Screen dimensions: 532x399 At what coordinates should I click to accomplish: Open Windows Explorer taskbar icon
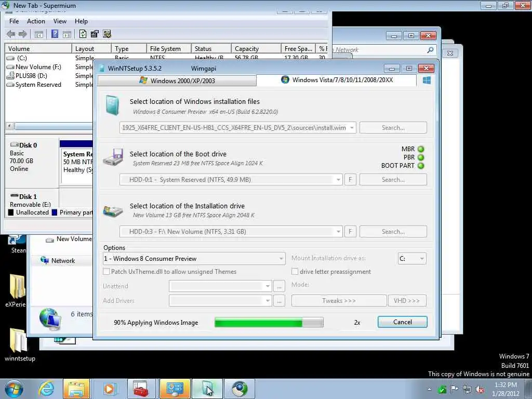(x=76, y=389)
